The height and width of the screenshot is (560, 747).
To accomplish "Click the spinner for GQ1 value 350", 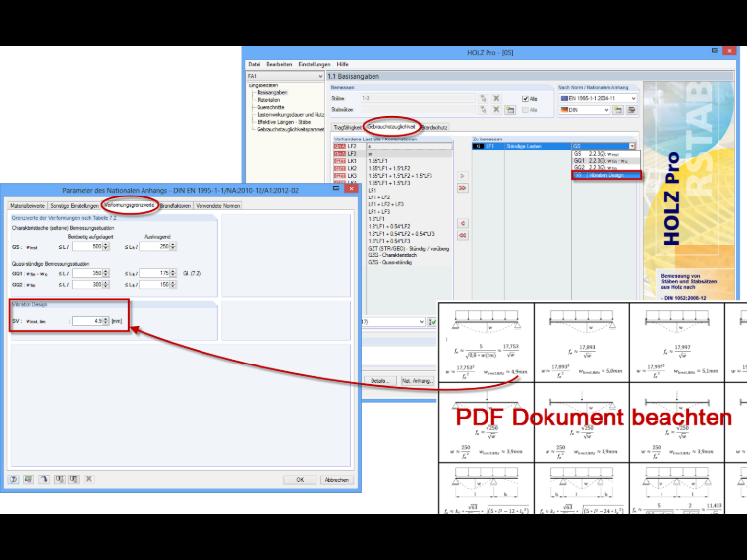I will [106, 273].
